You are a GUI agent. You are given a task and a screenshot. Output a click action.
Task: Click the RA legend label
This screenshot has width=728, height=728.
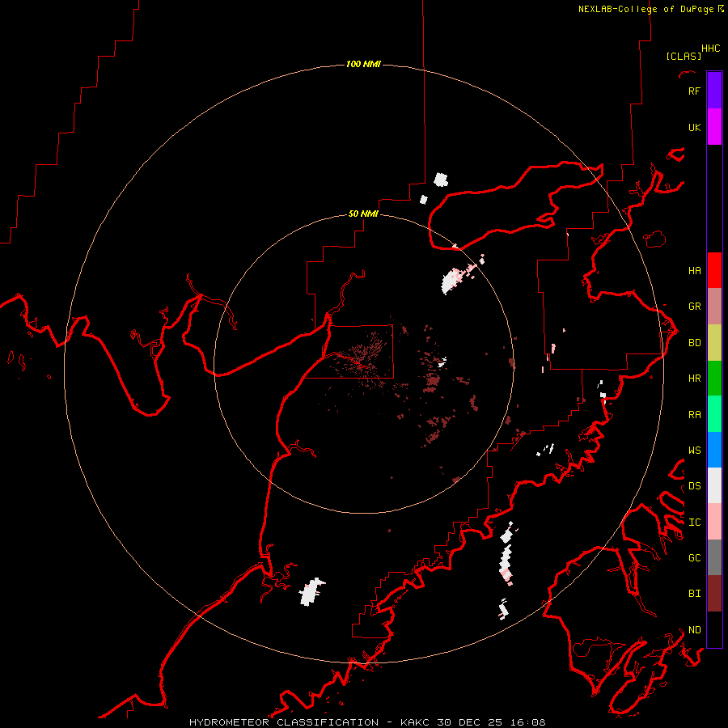pos(694,414)
